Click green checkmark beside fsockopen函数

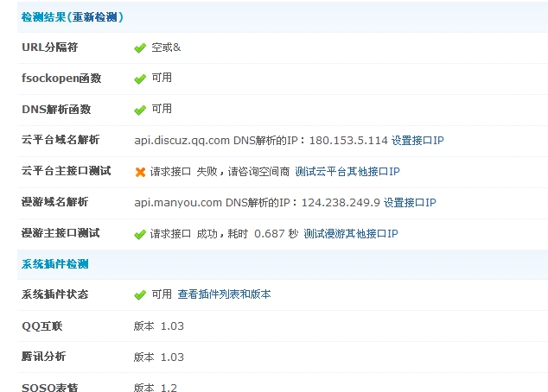pos(140,79)
